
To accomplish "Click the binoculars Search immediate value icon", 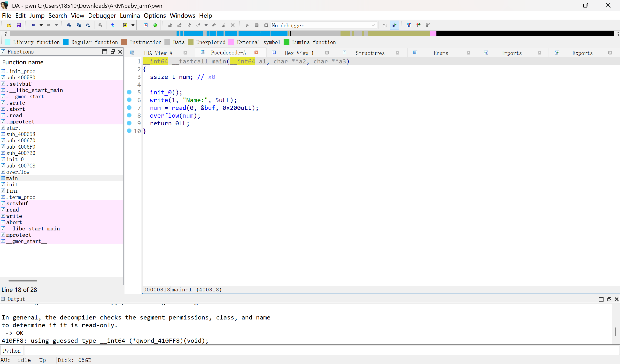I will pos(69,25).
